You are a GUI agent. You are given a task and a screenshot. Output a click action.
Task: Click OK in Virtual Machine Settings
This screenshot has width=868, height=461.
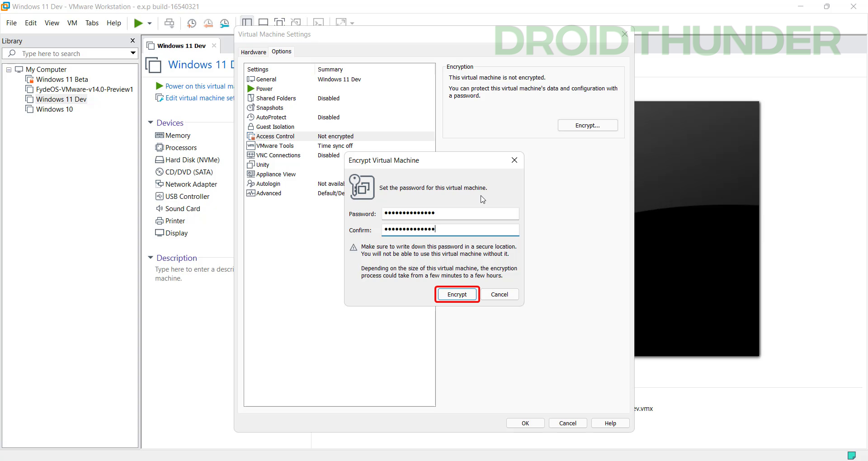[x=525, y=423]
